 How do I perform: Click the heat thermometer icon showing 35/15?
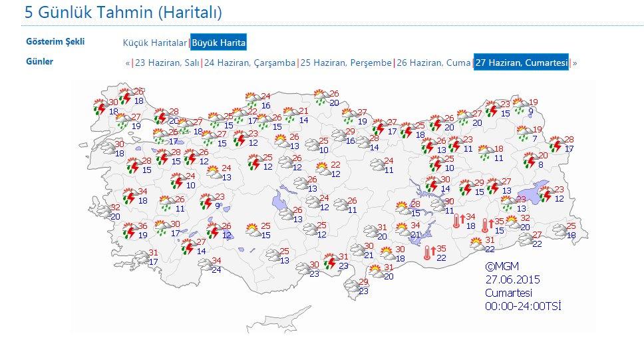tap(487, 225)
